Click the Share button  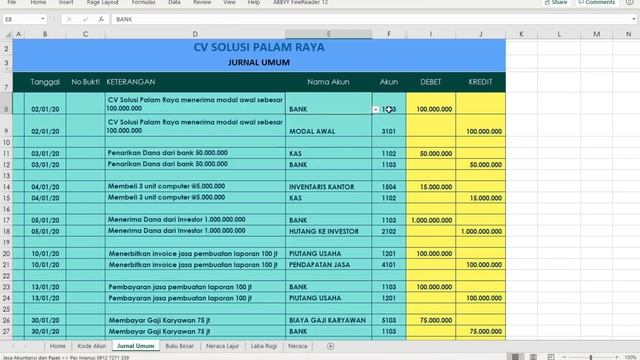click(x=556, y=2)
